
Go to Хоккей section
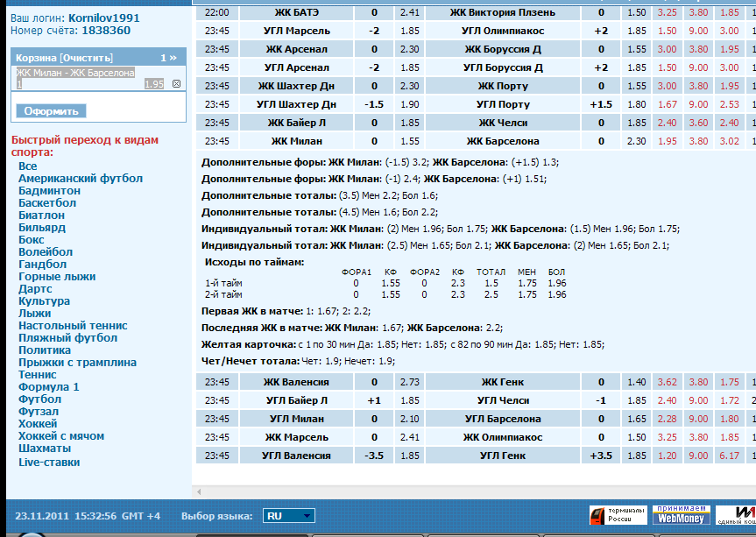(x=38, y=424)
